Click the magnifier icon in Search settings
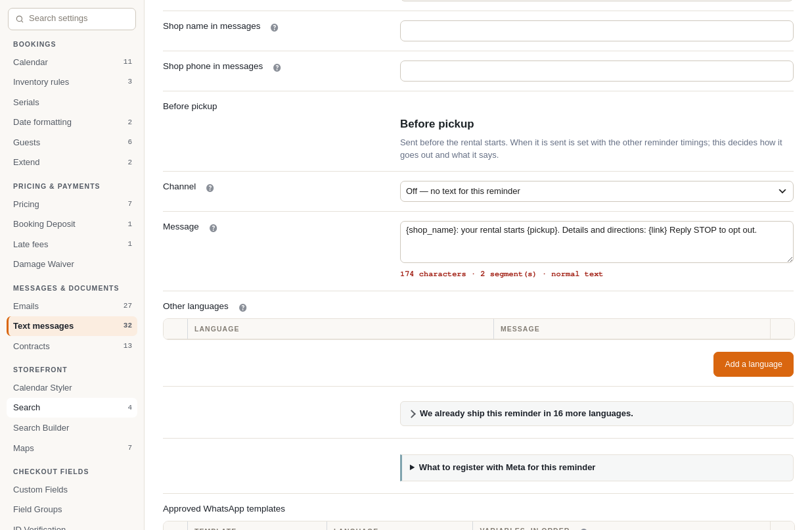Screen dimensions: 812x530 pyautogui.click(x=20, y=19)
